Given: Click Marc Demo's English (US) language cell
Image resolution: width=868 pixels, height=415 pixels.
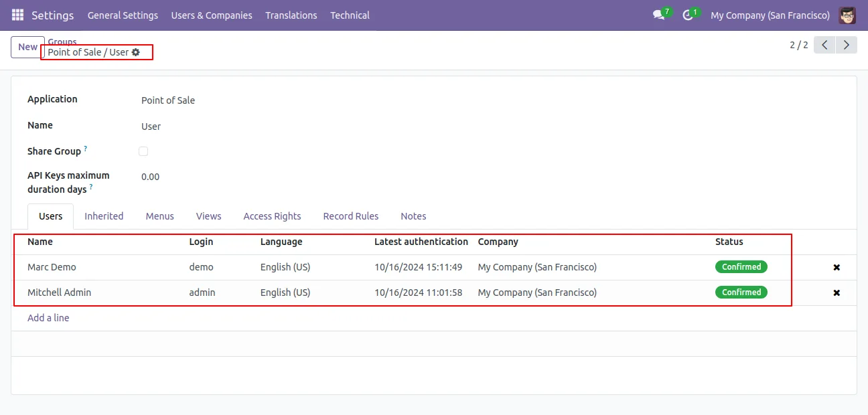Looking at the screenshot, I should (285, 267).
